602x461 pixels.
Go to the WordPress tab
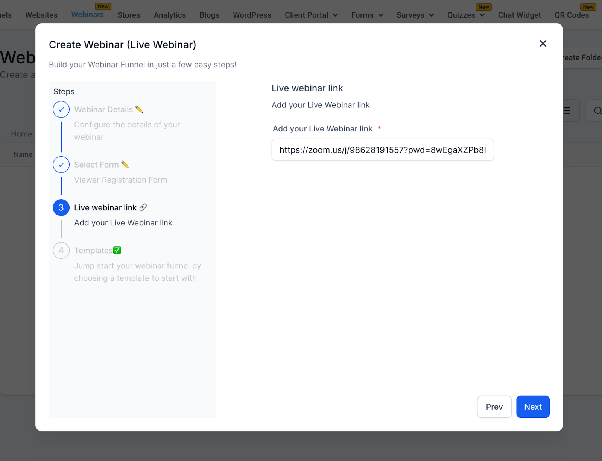point(252,15)
